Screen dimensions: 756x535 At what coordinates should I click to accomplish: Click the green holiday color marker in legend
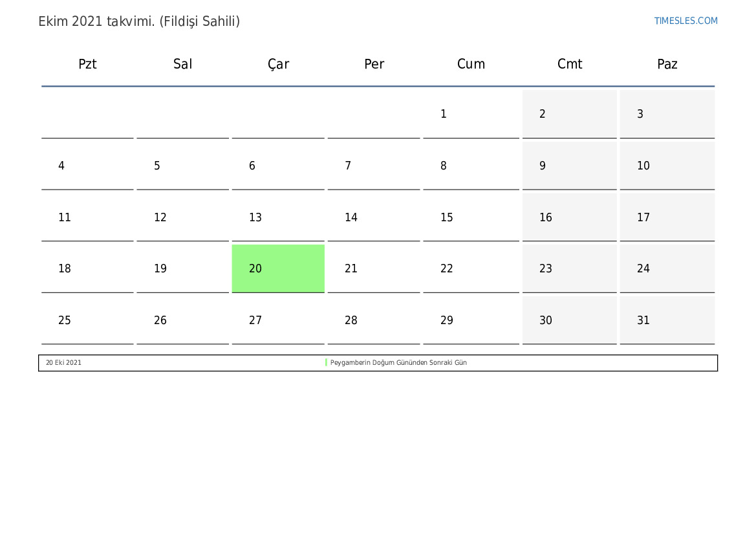click(326, 362)
